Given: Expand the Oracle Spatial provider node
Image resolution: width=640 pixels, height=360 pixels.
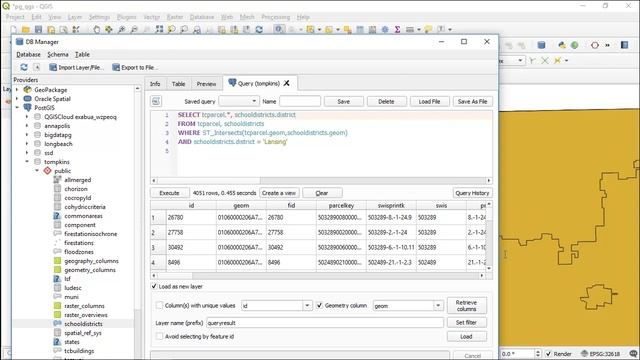Looking at the screenshot, I should pyautogui.click(x=17, y=99).
